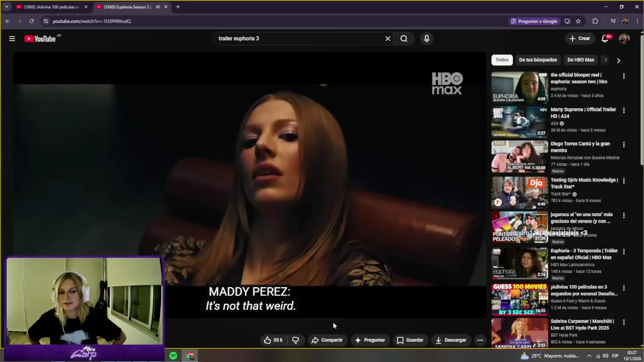Image resolution: width=644 pixels, height=362 pixels.
Task: Open the Sabrina Carpenter Manchild video title
Action: tap(583, 324)
